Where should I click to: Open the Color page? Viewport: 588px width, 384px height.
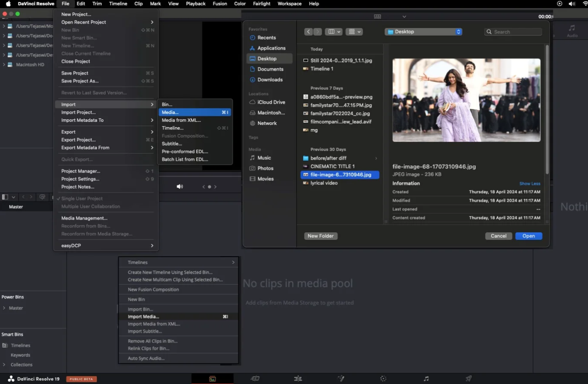(x=384, y=378)
